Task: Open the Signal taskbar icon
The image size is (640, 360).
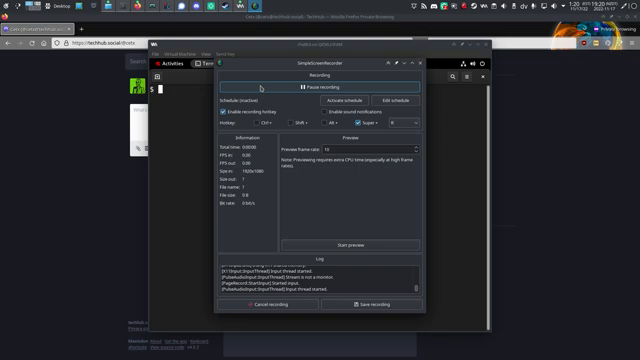Action: 182,6
